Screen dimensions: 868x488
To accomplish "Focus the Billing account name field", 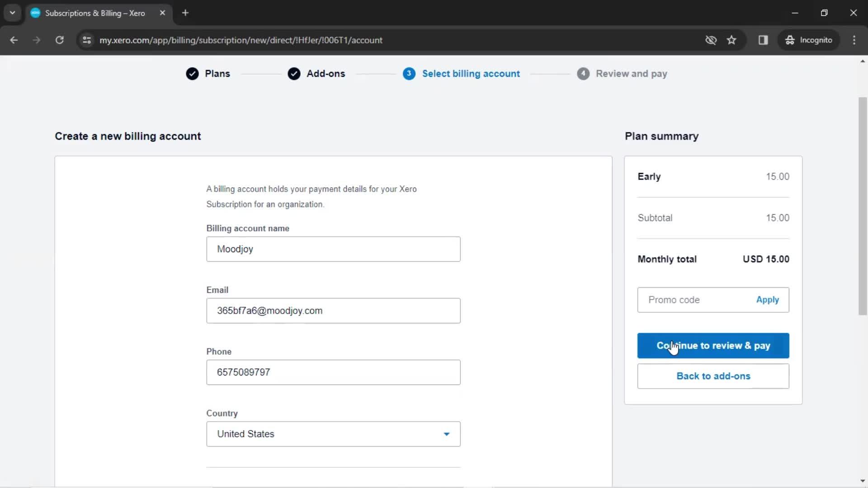I will 333,249.
